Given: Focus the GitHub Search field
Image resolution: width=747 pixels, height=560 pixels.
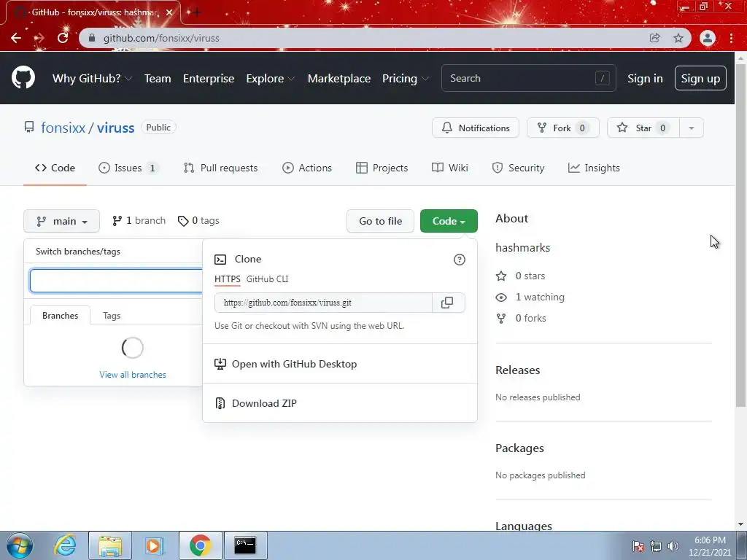Looking at the screenshot, I should (x=528, y=78).
